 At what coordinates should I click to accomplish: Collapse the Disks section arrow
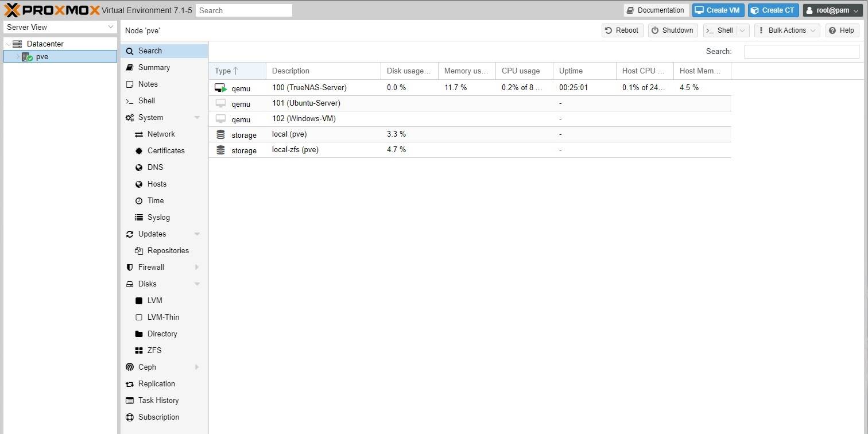197,284
